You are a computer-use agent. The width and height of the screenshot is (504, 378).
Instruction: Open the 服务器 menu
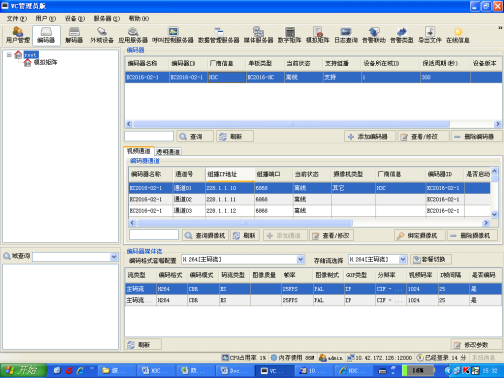pos(106,18)
